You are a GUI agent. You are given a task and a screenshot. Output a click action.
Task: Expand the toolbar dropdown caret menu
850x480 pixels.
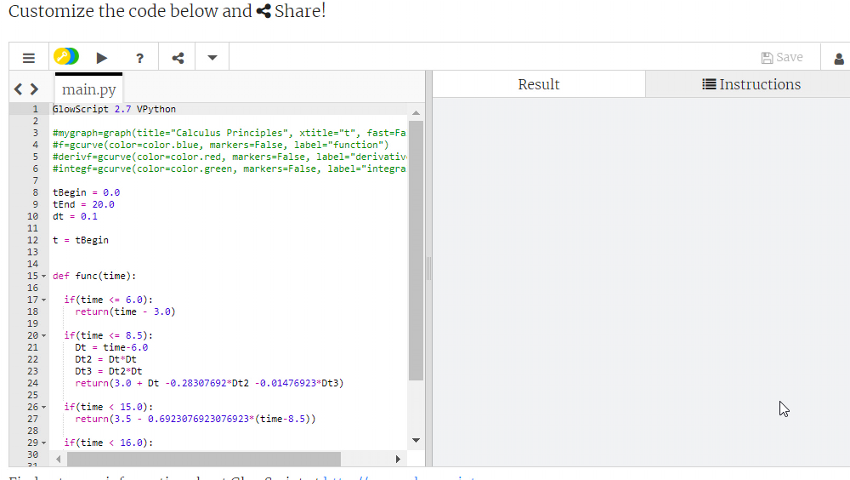click(212, 57)
